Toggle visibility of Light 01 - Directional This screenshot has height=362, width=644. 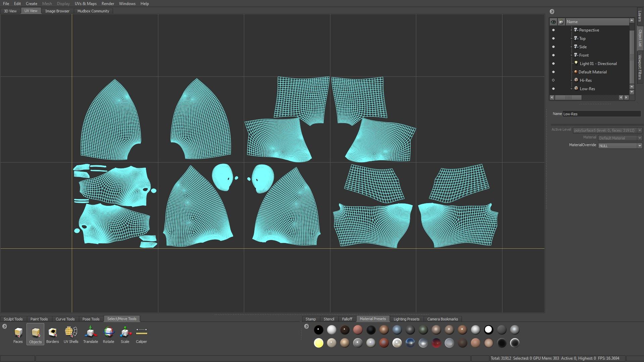(553, 63)
